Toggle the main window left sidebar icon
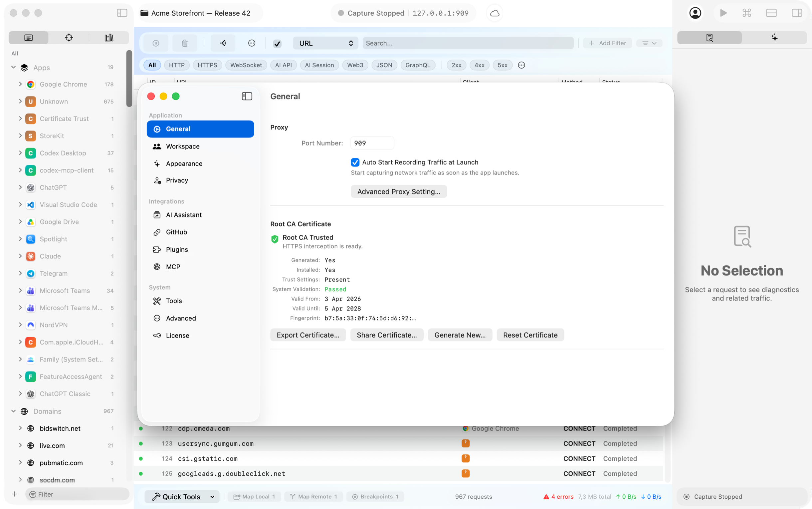812x509 pixels. pos(122,13)
